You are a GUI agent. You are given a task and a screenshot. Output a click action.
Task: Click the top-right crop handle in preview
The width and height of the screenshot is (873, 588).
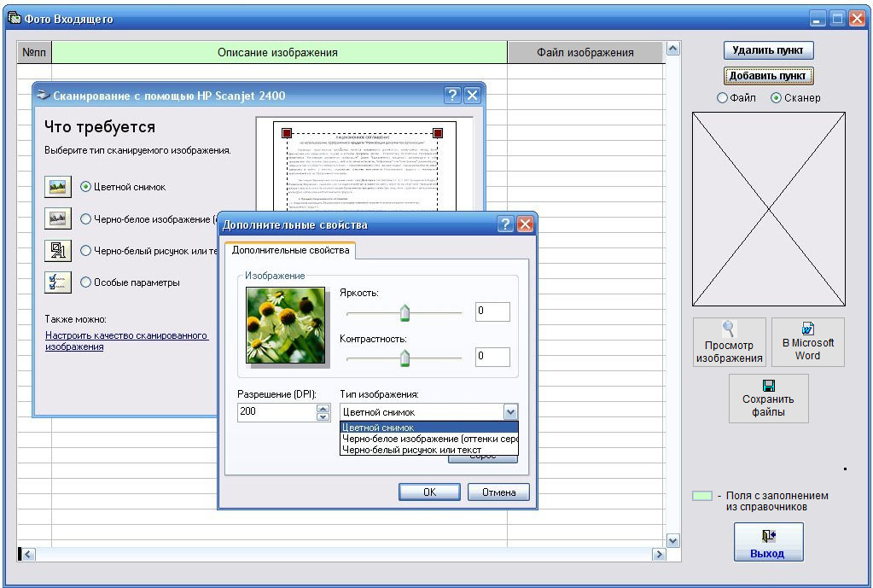(438, 133)
